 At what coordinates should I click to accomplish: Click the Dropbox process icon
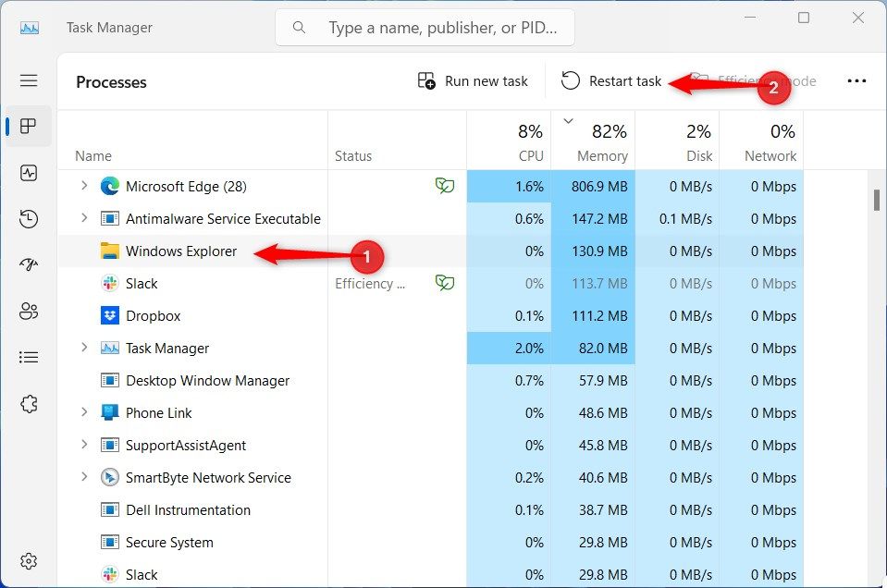pyautogui.click(x=110, y=315)
